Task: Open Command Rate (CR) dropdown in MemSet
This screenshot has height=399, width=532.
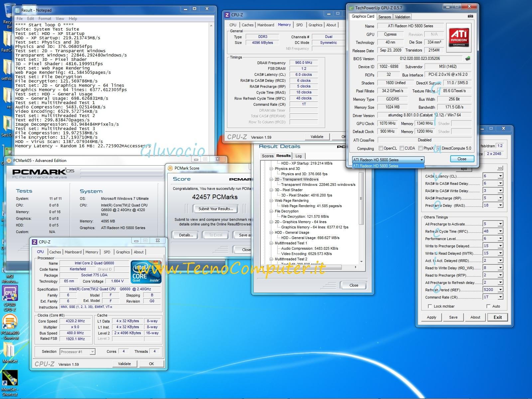Action: click(500, 297)
